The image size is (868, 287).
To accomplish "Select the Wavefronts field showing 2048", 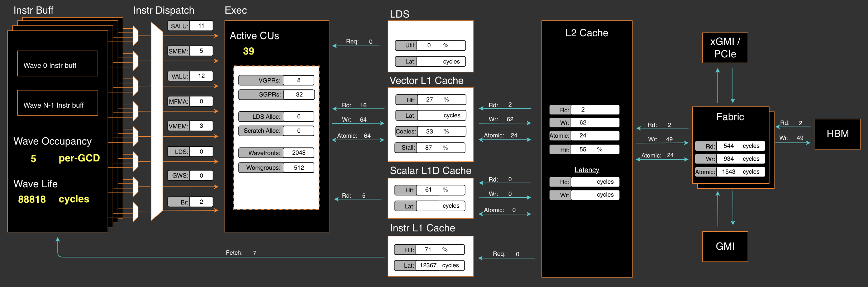I will click(299, 153).
